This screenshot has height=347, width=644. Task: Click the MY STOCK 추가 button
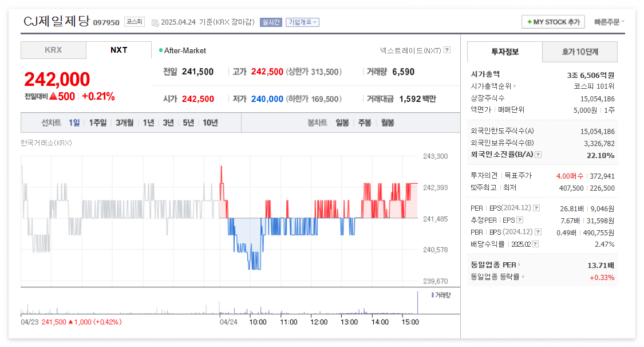(553, 21)
